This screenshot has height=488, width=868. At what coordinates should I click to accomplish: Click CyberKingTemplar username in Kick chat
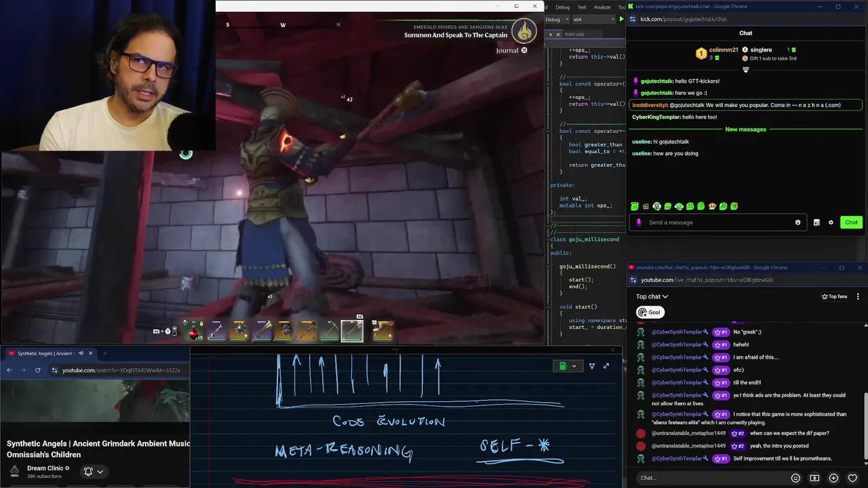pyautogui.click(x=656, y=117)
